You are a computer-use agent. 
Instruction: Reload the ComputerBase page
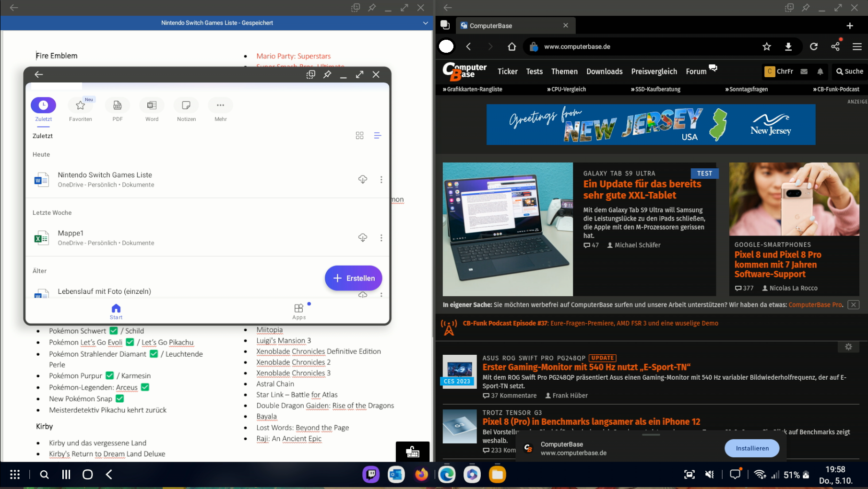(x=814, y=47)
